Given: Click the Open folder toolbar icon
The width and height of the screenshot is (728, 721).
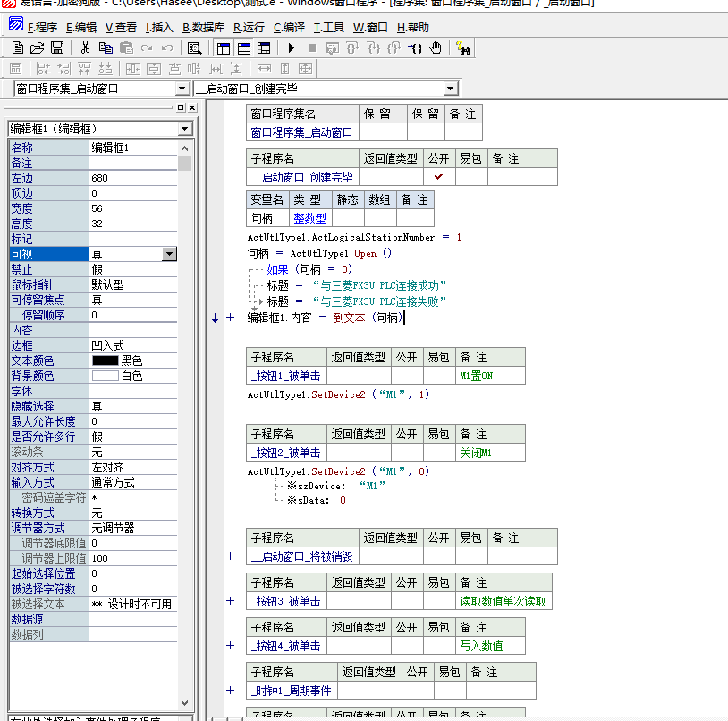Looking at the screenshot, I should tap(37, 47).
